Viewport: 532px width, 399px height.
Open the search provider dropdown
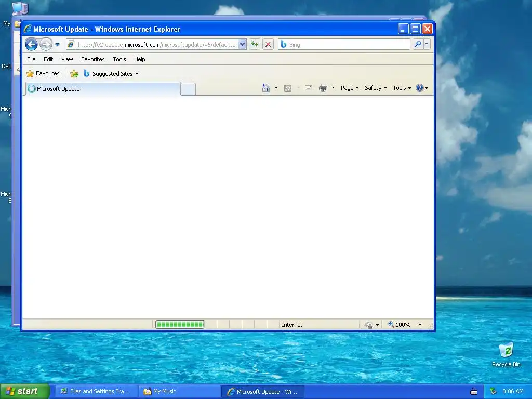(427, 44)
